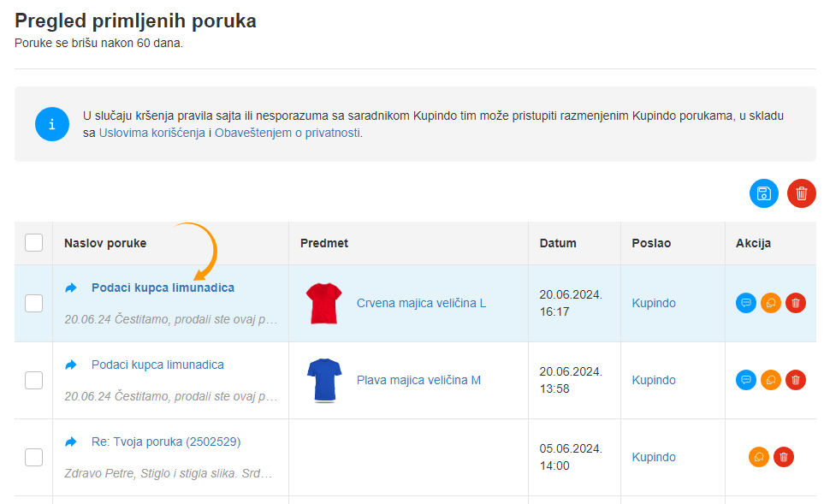Open Podaci kupca limunadica message from 13:58
The height and width of the screenshot is (504, 824).
[157, 365]
